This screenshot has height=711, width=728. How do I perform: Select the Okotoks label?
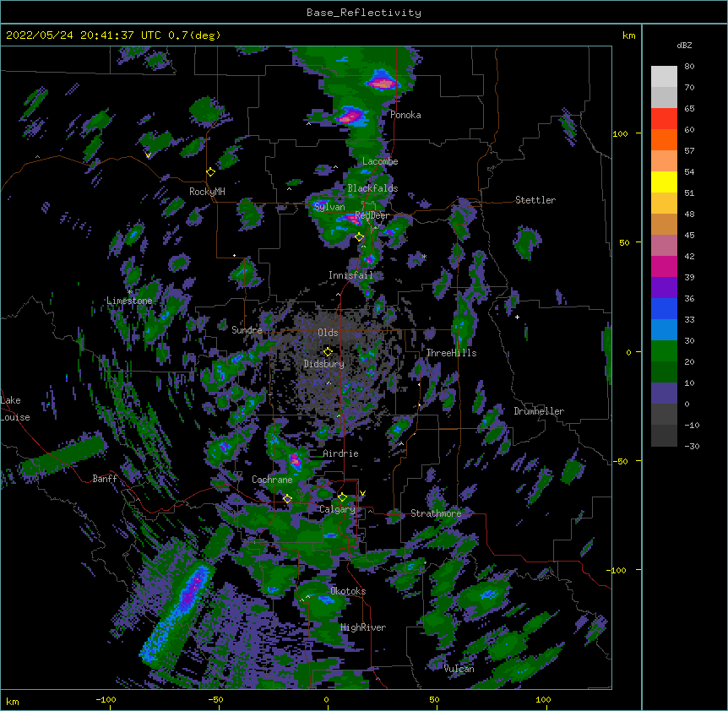click(348, 591)
